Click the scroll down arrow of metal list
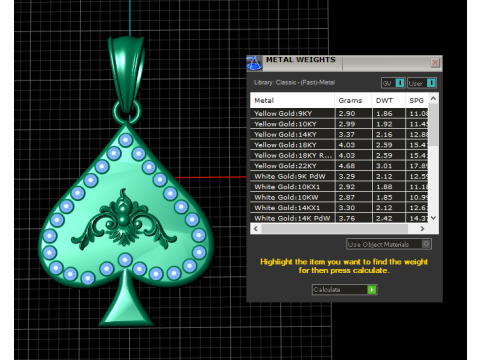480x360 pixels. tap(433, 218)
